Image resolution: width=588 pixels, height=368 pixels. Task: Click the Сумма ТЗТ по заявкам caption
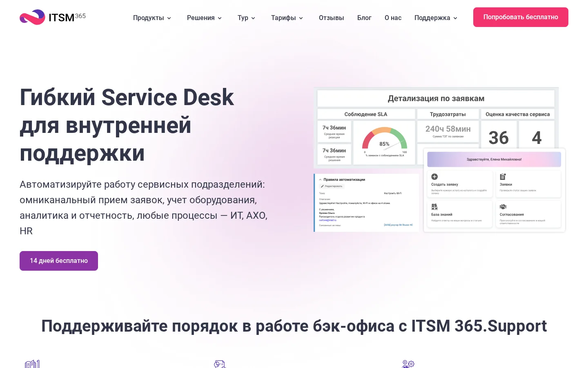pyautogui.click(x=448, y=137)
